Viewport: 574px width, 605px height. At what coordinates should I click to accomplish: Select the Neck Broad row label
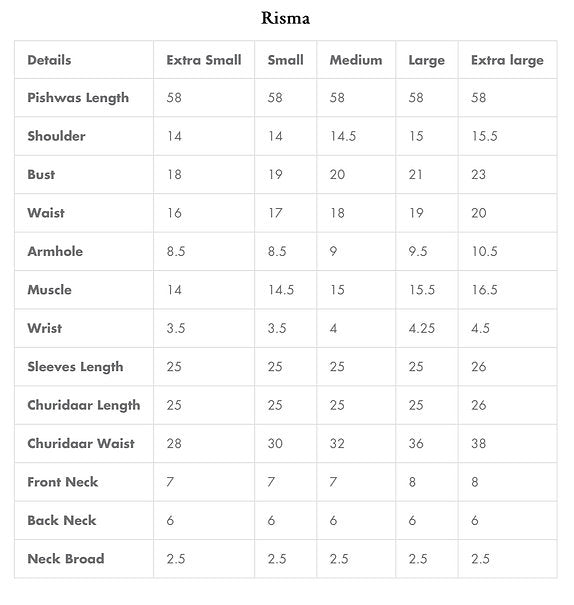coord(66,559)
